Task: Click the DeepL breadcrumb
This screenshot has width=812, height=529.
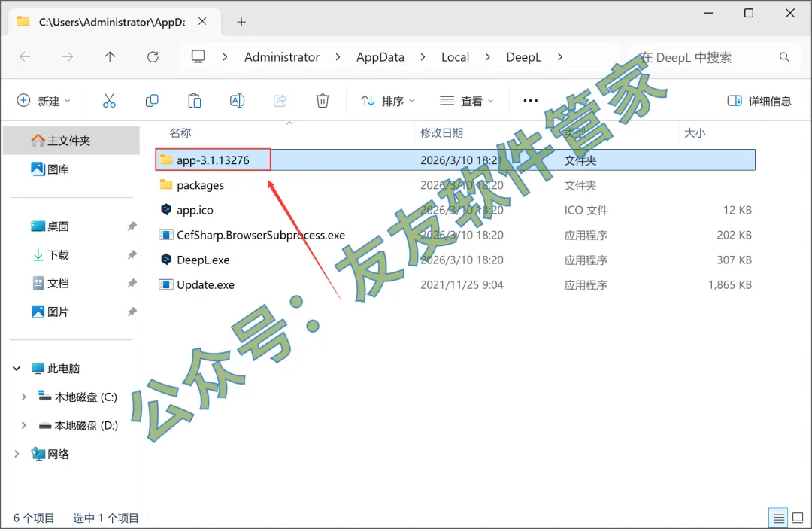Action: [523, 57]
